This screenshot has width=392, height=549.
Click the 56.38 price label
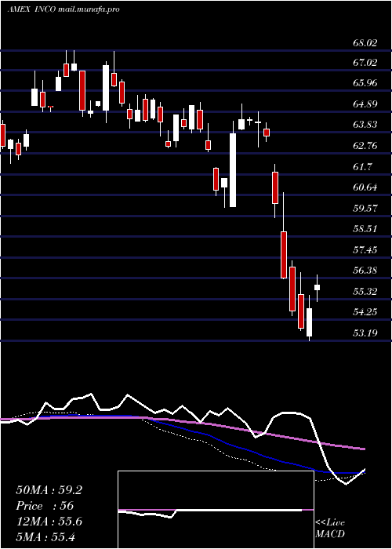point(365,271)
